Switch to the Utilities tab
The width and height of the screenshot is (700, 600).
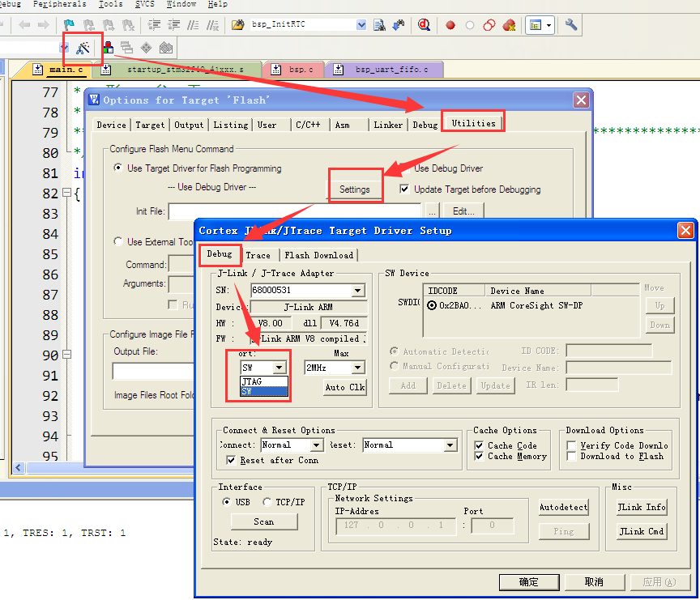[473, 123]
